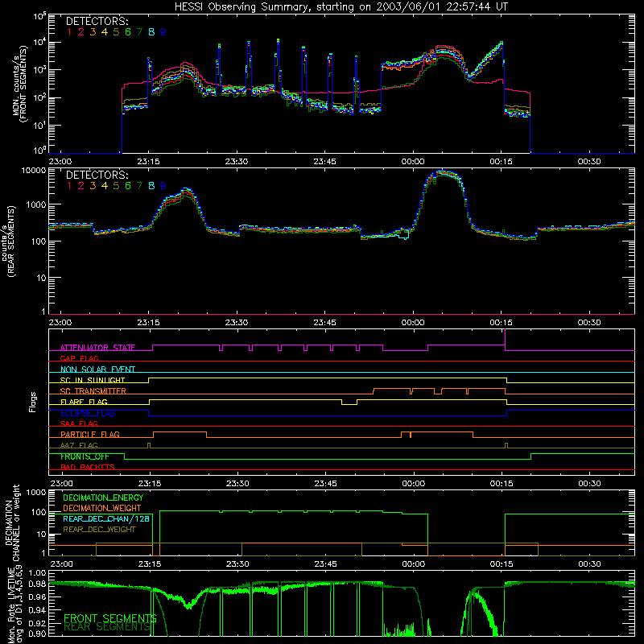Click the 1.00 value on livetime axis

(37, 573)
